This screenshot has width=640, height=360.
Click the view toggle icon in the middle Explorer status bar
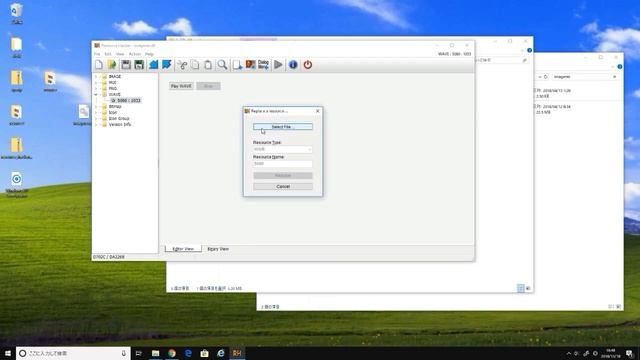click(x=521, y=288)
